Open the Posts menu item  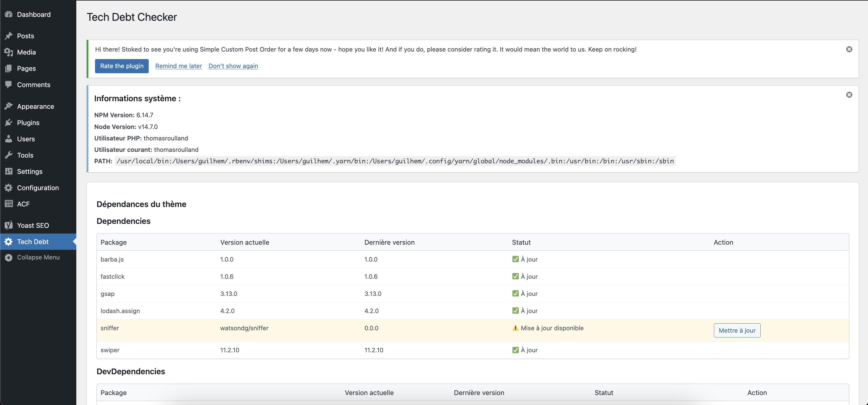38,36
